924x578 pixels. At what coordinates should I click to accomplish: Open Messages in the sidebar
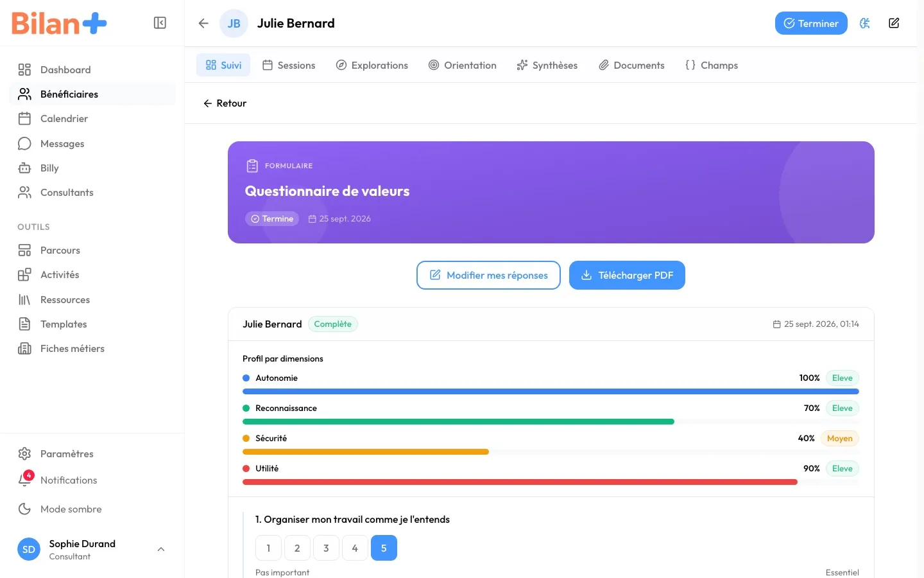(92, 143)
